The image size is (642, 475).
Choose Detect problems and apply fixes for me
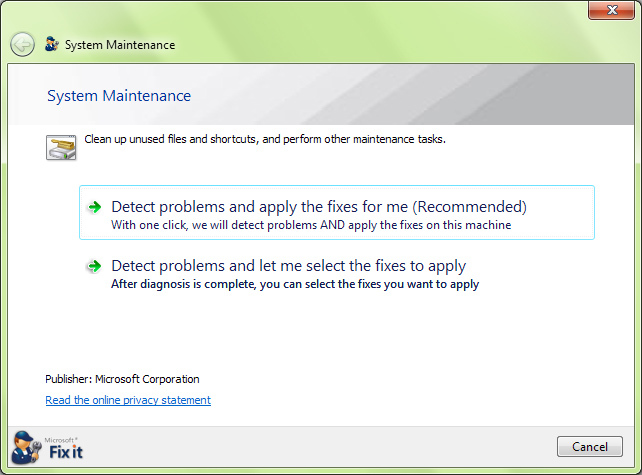337,213
